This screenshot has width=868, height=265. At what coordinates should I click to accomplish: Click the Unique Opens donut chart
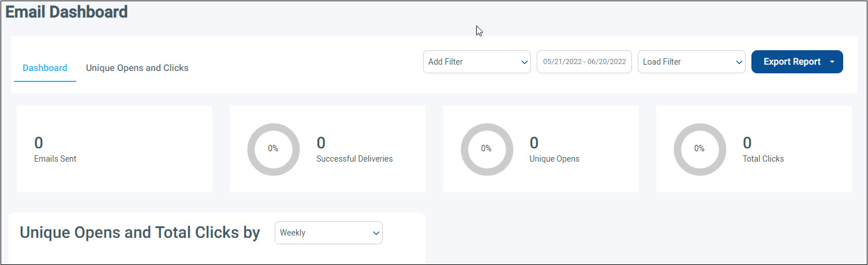tap(487, 149)
